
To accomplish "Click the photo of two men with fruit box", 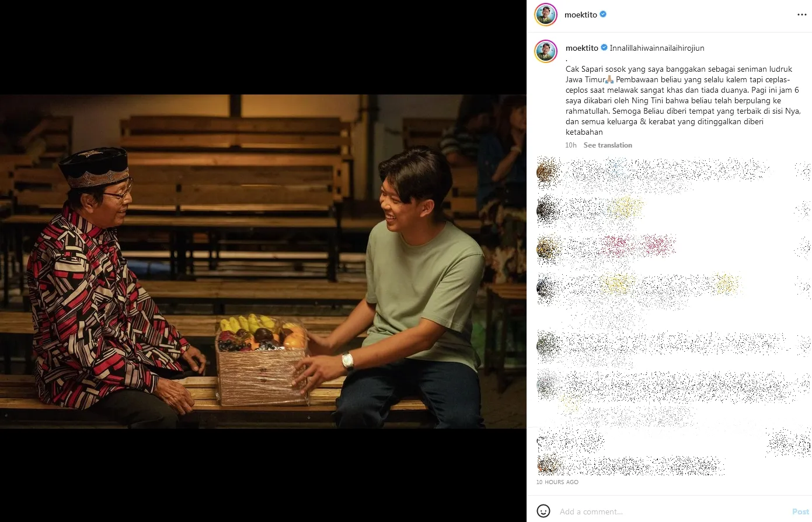I will 263,261.
